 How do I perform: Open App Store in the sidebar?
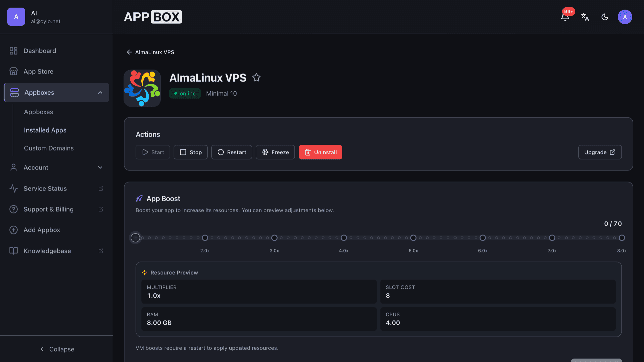56,71
